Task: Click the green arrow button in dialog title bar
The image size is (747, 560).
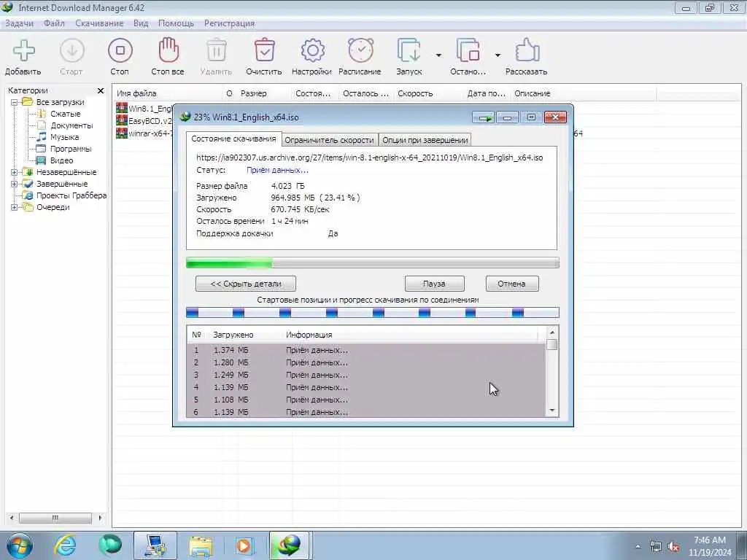Action: coord(484,117)
